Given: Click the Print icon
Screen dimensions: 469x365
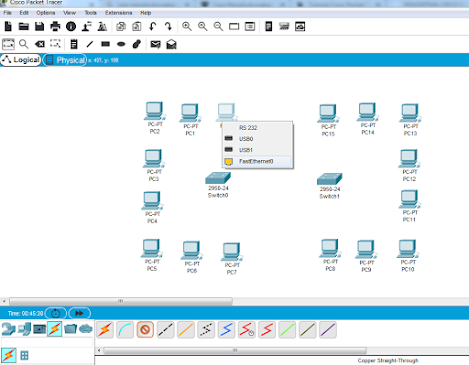Looking at the screenshot, I should tap(55, 26).
